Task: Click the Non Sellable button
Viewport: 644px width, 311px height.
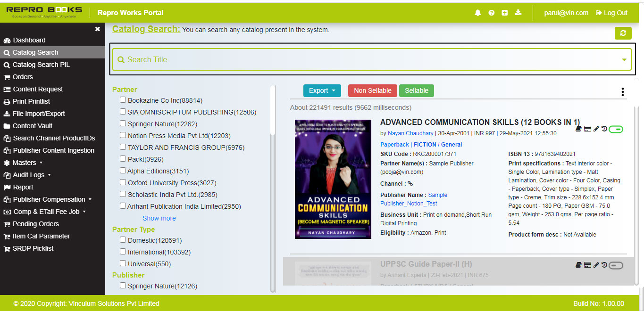Action: 372,90
